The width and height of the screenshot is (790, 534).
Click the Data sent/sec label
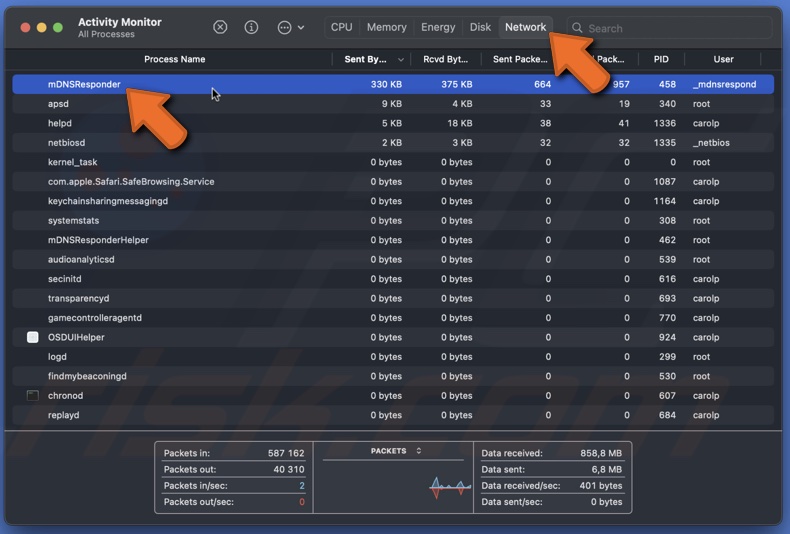pyautogui.click(x=511, y=502)
